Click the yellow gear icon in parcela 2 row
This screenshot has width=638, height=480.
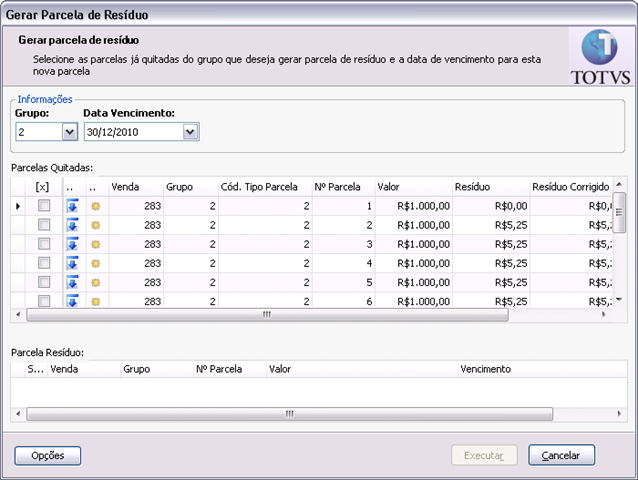click(x=96, y=225)
